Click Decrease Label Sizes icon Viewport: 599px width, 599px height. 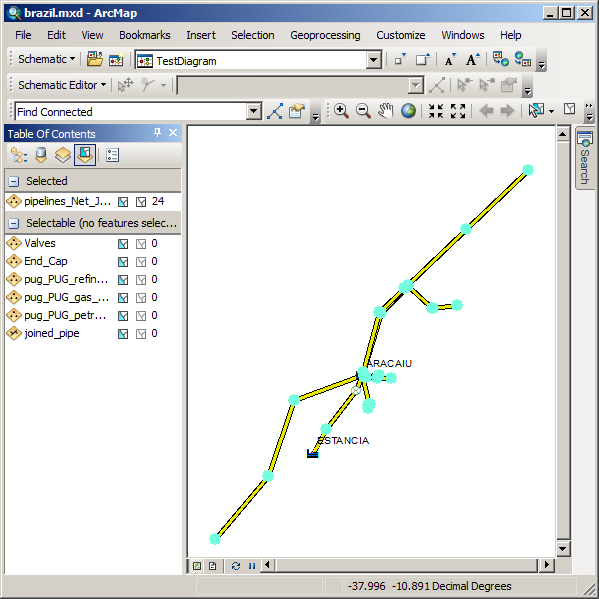pyautogui.click(x=450, y=60)
